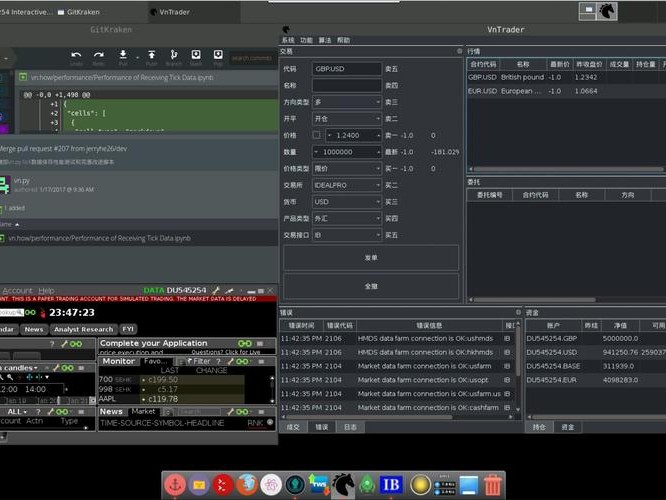Click the FYI button in TWS
This screenshot has width=666, height=500.
(x=128, y=329)
